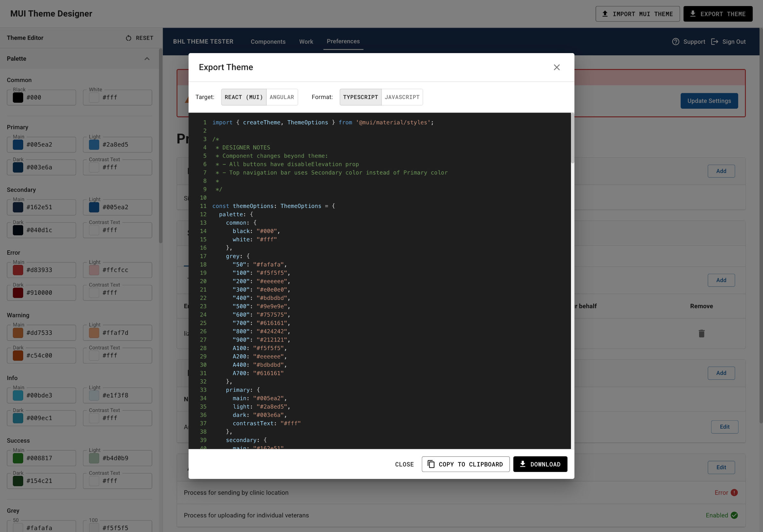Collapse the Palette section
Viewport: 763px width, 532px height.
tap(147, 59)
